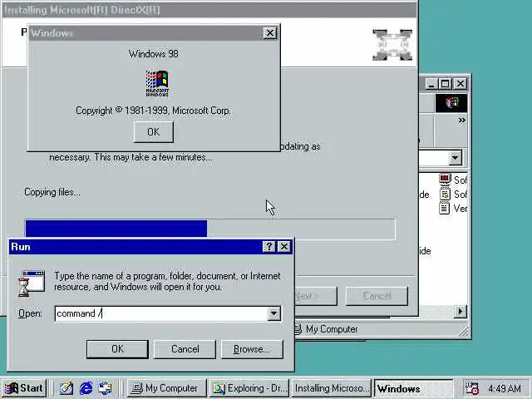Click the DirectX logo icon in installer
532x399 pixels.
pyautogui.click(x=392, y=45)
